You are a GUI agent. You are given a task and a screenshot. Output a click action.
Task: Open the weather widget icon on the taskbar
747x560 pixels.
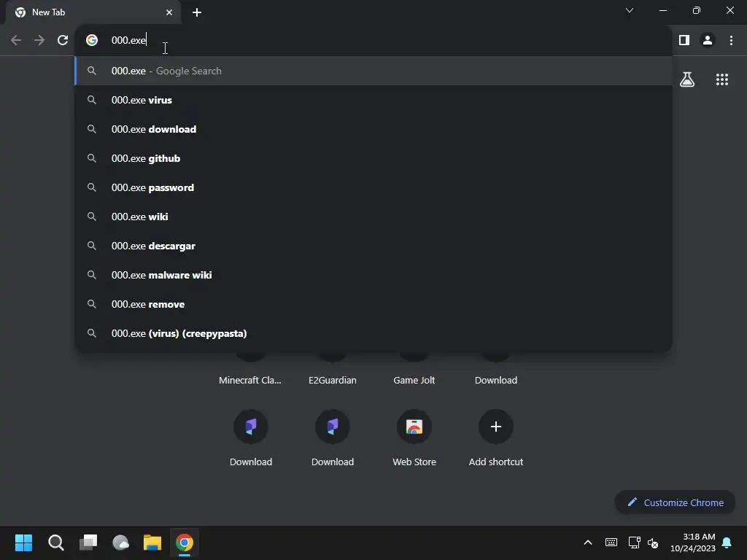[x=120, y=542]
